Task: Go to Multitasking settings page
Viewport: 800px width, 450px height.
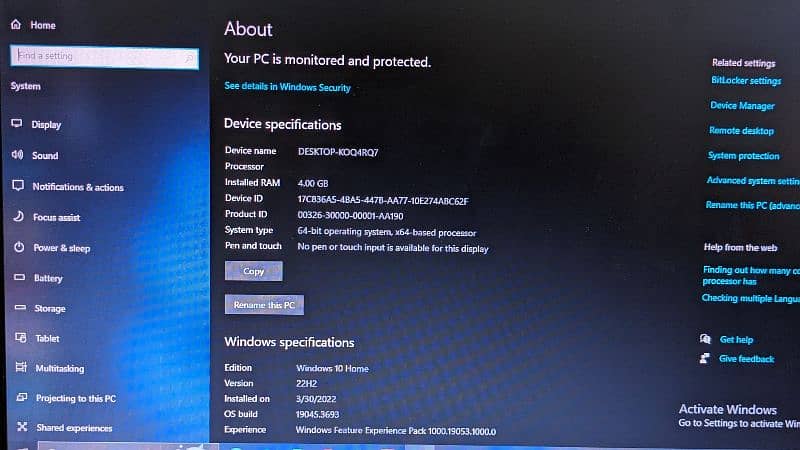Action: pos(59,368)
